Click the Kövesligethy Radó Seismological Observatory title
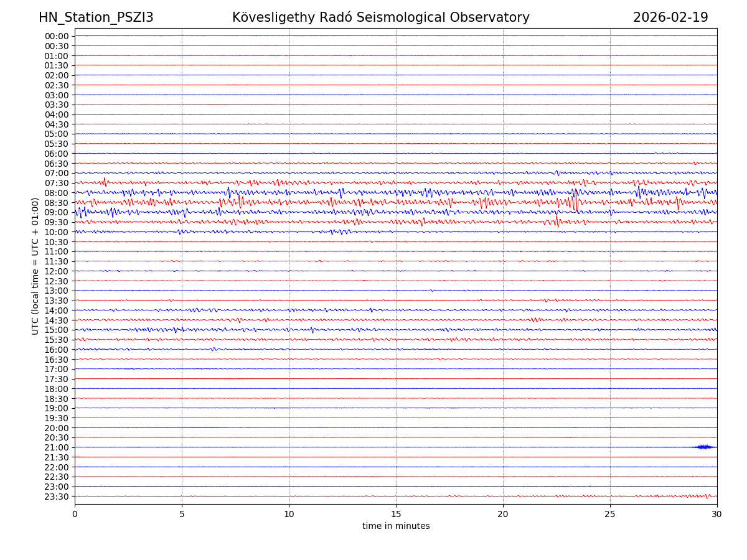Screen dimensions: 747x560 click(380, 17)
